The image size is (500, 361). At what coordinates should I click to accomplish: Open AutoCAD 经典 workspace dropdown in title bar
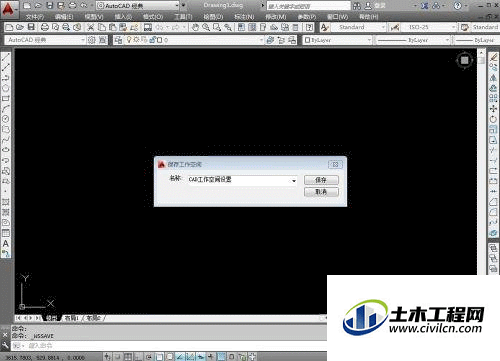tap(138, 6)
